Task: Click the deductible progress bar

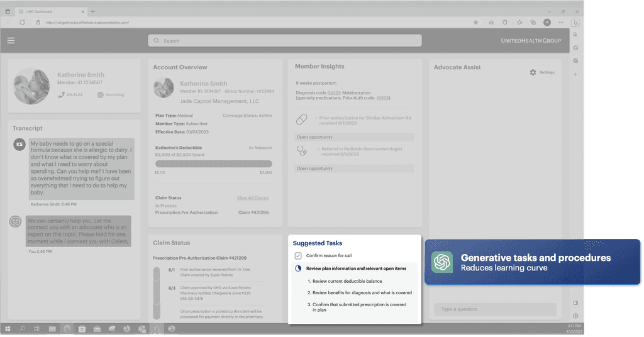Action: (x=214, y=163)
